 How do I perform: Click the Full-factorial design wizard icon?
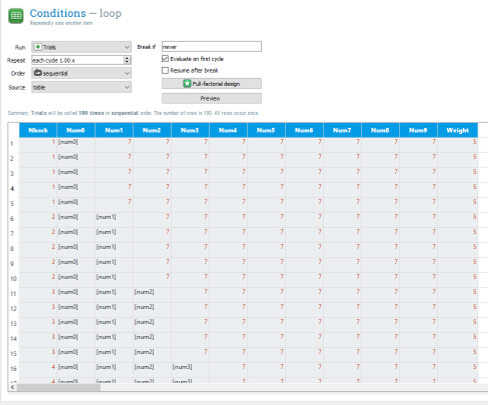[x=187, y=84]
